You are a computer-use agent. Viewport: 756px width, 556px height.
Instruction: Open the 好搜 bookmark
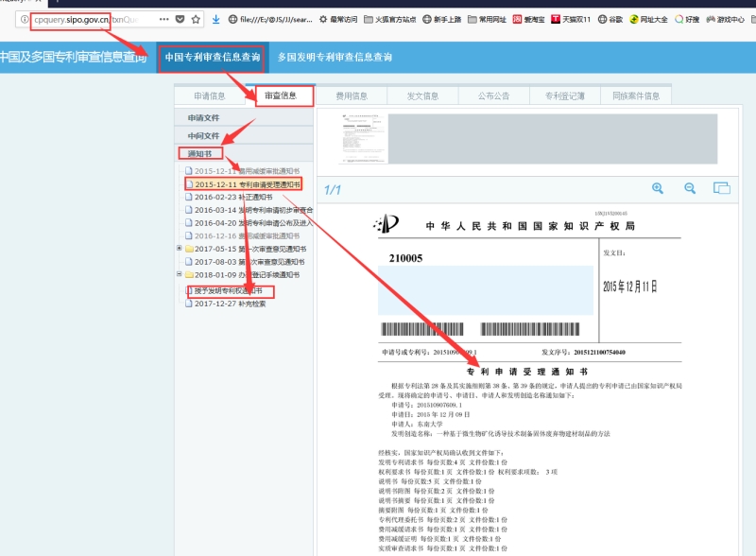click(687, 19)
